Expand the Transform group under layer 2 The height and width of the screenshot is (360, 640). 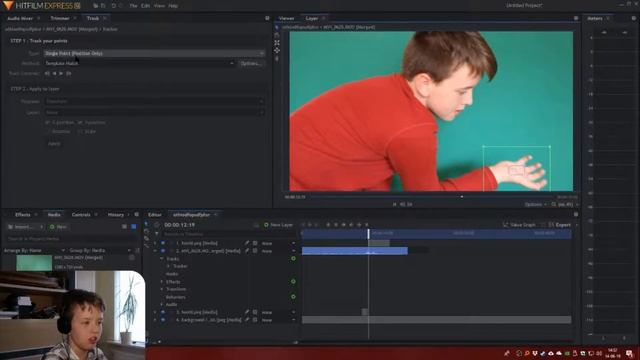tap(162, 289)
